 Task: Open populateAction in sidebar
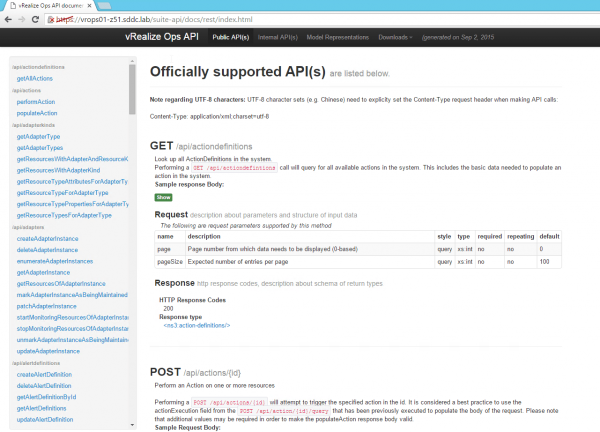point(37,113)
